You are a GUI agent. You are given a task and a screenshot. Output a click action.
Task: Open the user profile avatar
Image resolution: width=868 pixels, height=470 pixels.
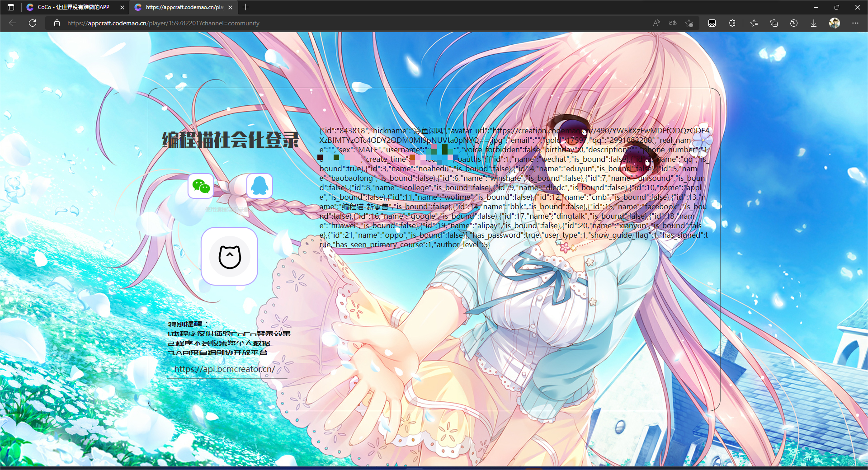coord(835,23)
